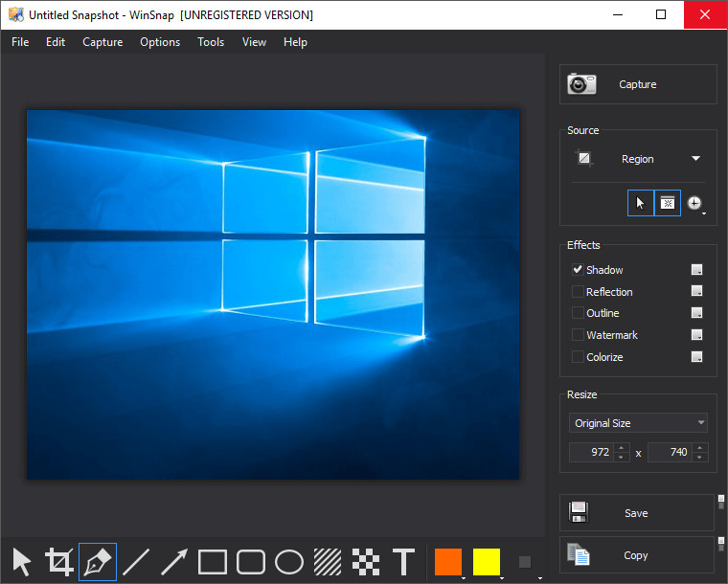The width and height of the screenshot is (728, 584).
Task: Select the Arrow line tool
Action: coord(174,562)
